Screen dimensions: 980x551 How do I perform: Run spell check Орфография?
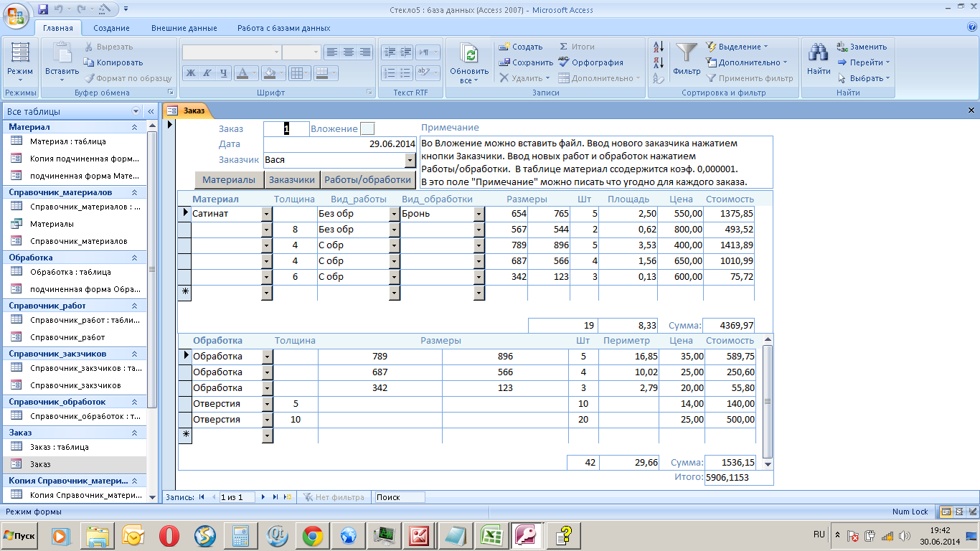(590, 62)
